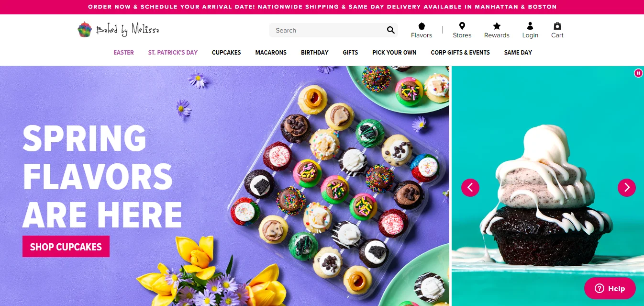Open the Rewards star icon
The height and width of the screenshot is (306, 644).
pos(497,26)
